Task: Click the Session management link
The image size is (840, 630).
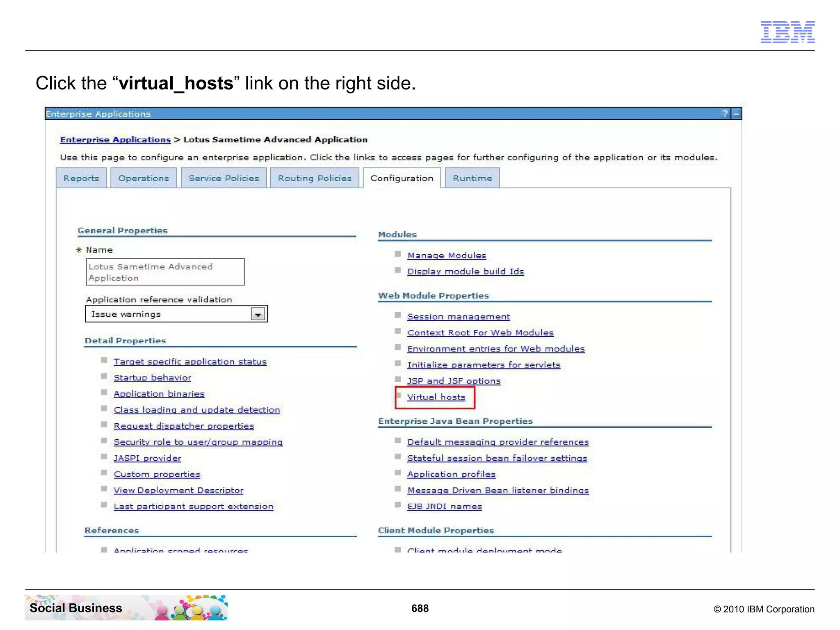Action: pyautogui.click(x=459, y=317)
